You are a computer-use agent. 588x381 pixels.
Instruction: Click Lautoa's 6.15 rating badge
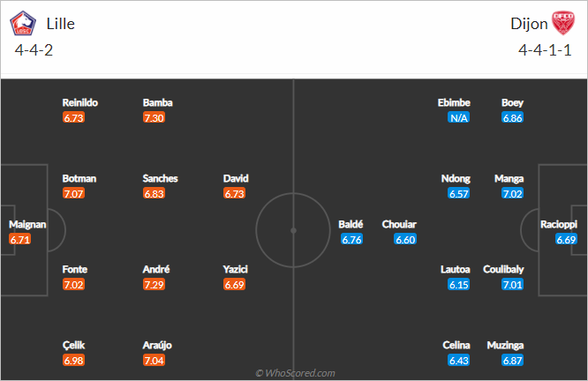pyautogui.click(x=458, y=284)
